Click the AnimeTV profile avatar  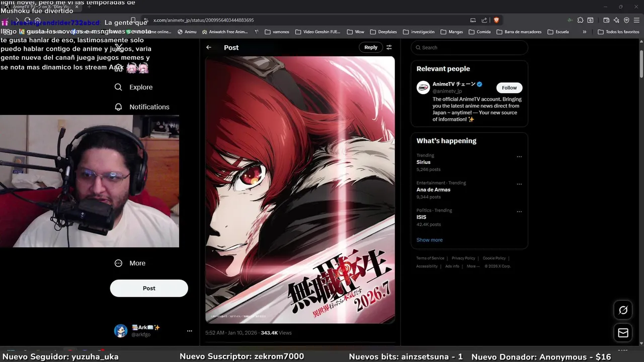pos(423,87)
